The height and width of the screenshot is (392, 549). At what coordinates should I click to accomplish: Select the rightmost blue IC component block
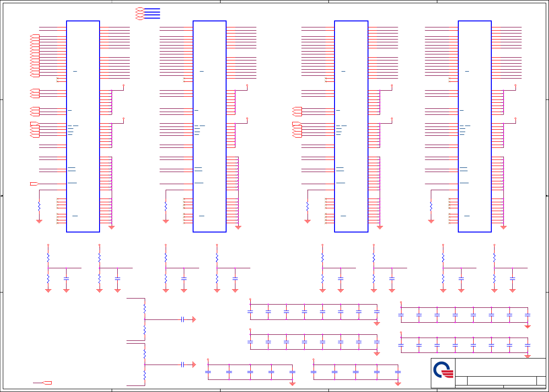475,126
